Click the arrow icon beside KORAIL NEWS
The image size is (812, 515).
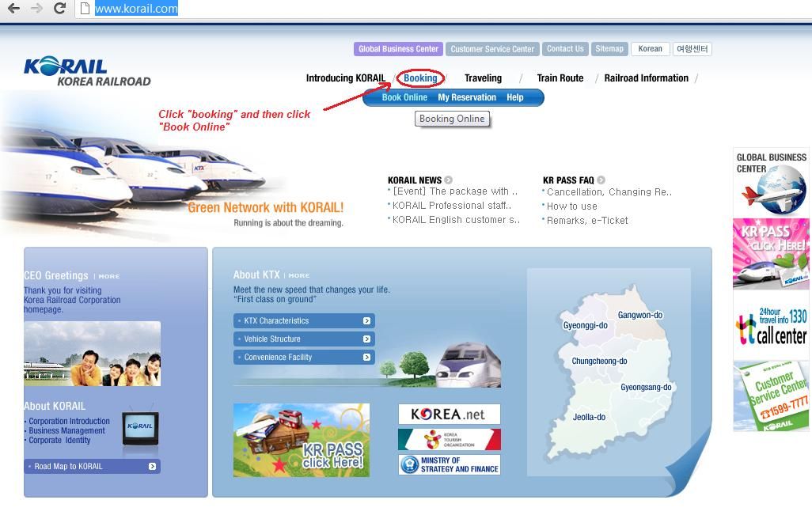449,180
